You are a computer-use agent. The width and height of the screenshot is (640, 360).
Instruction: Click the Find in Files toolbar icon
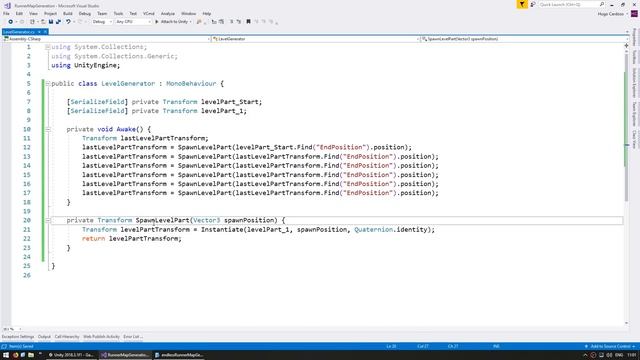pos(199,22)
